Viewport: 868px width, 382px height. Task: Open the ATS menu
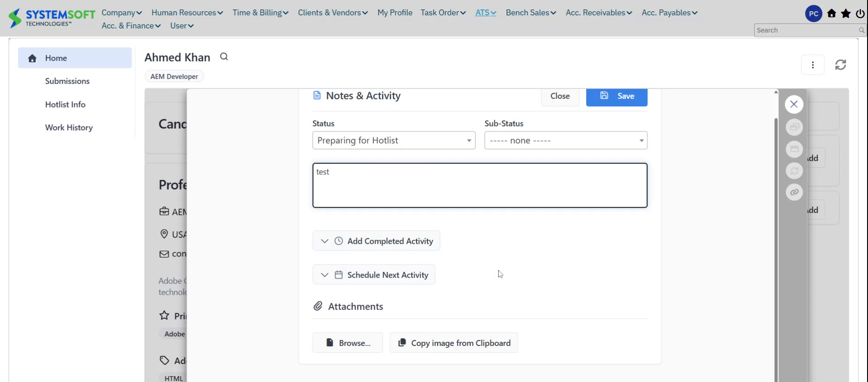tap(486, 13)
